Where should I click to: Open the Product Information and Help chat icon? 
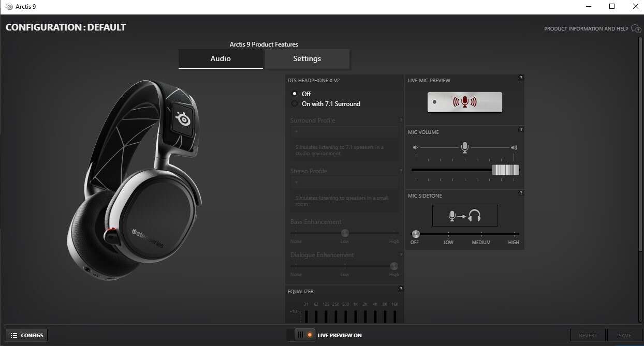tap(636, 29)
